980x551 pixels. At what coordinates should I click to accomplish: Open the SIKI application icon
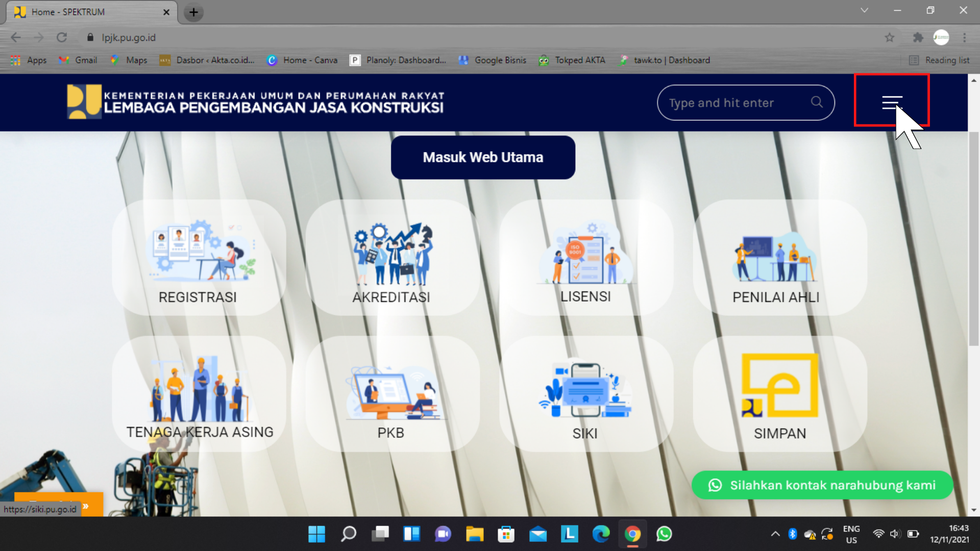pyautogui.click(x=586, y=393)
